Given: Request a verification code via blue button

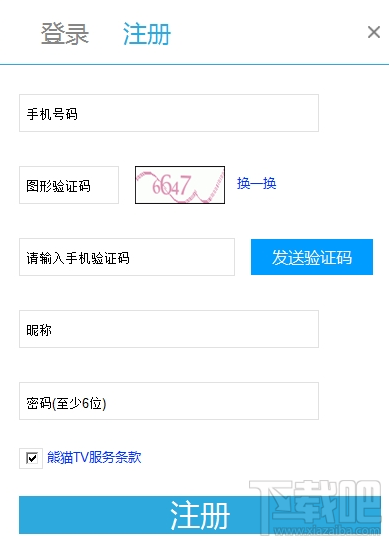Looking at the screenshot, I should (312, 257).
